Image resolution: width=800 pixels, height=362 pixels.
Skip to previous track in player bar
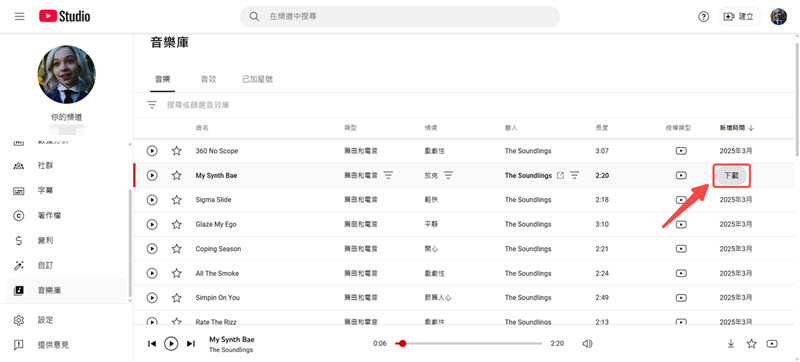pyautogui.click(x=152, y=344)
